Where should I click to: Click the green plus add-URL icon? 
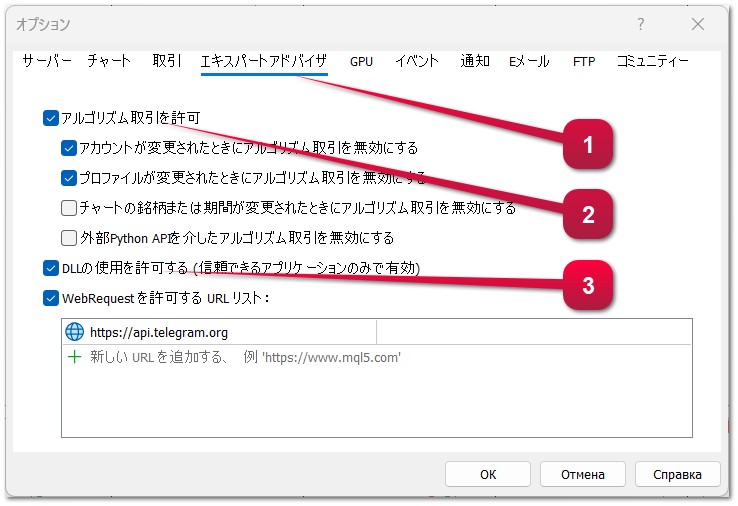[74, 357]
